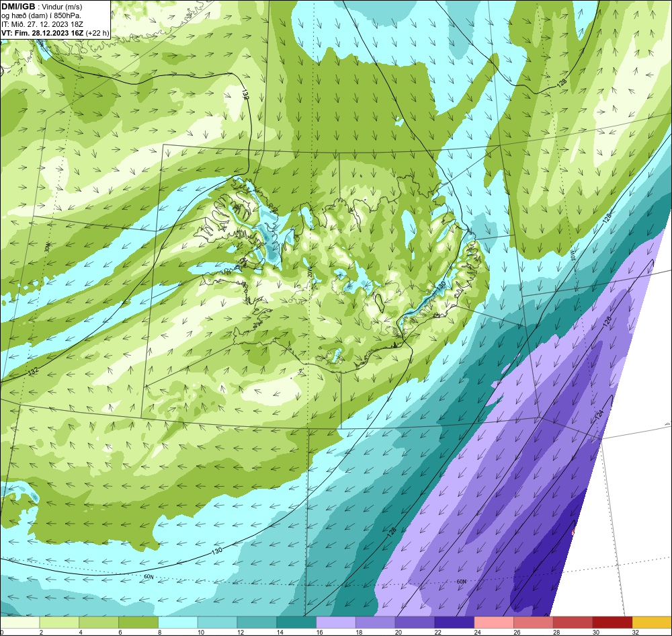Pick the 10–12 m/s turquoise legend swatch

pos(217,623)
